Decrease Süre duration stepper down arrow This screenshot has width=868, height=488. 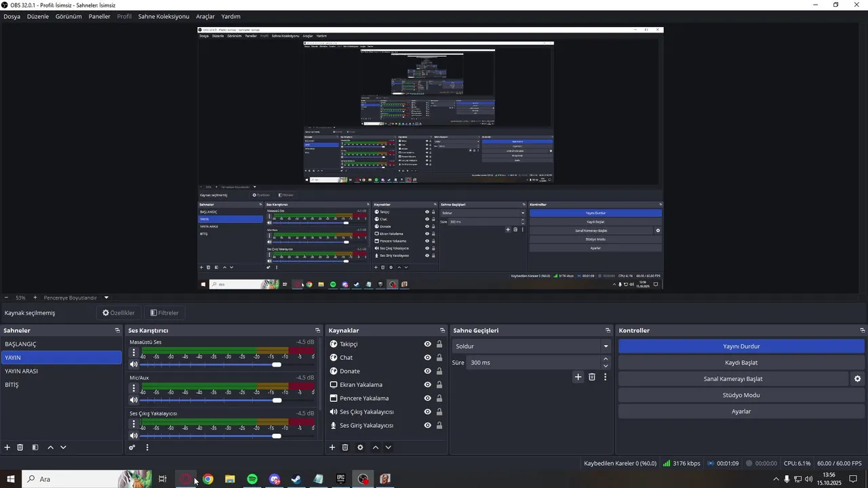(606, 366)
